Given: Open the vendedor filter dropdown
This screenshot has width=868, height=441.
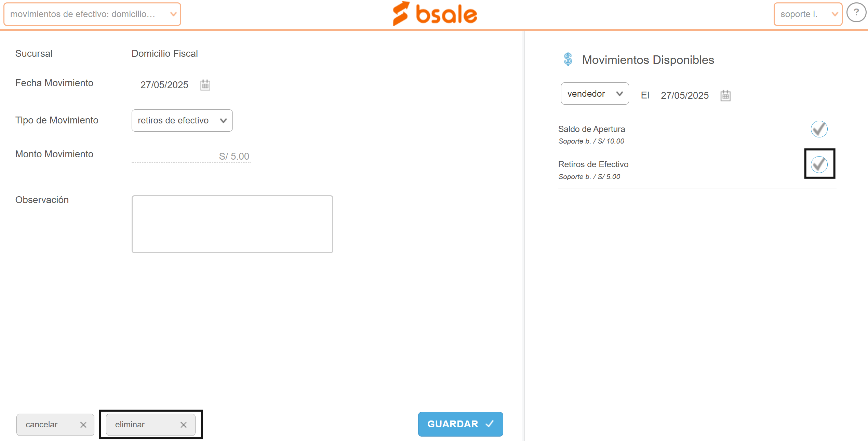Looking at the screenshot, I should [595, 93].
